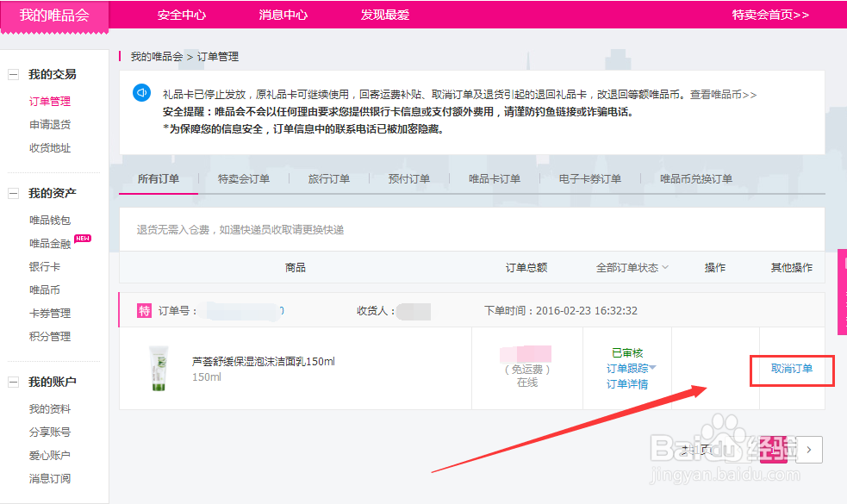This screenshot has width=847, height=504.
Task: Click the 商品 column header
Action: pyautogui.click(x=296, y=267)
